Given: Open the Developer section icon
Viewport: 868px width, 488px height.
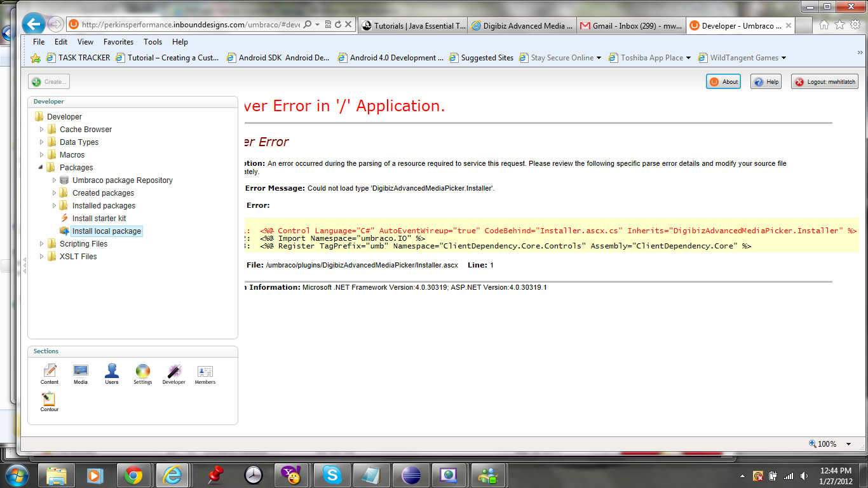Looking at the screenshot, I should pos(173,374).
